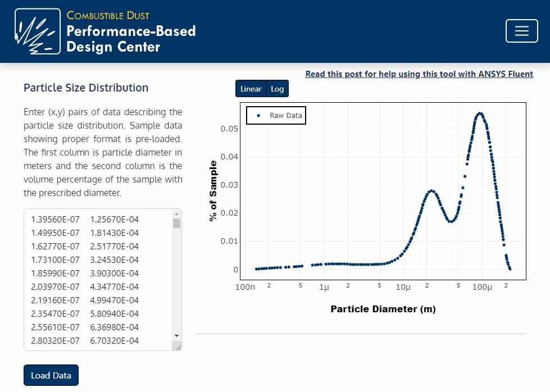Click value 1.85990E-07 in data
Image resolution: width=550 pixels, height=392 pixels.
(56, 273)
